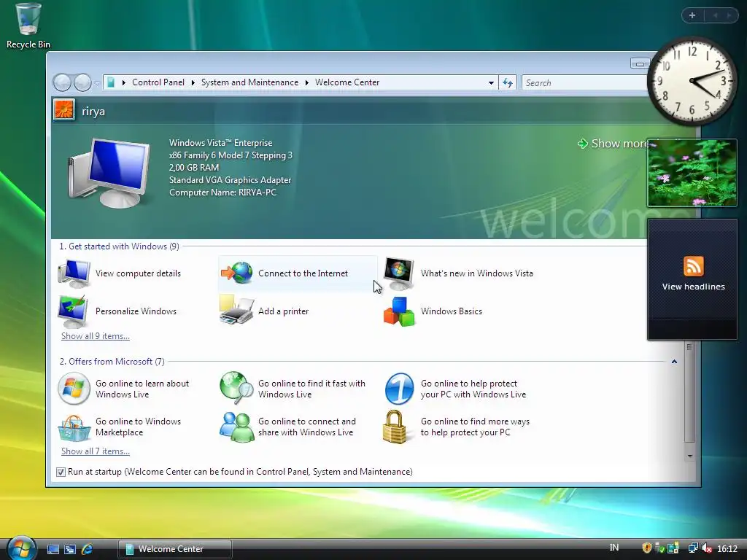The width and height of the screenshot is (747, 560).
Task: Click the Computer Name: RIRYA-PC text
Action: pyautogui.click(x=222, y=192)
